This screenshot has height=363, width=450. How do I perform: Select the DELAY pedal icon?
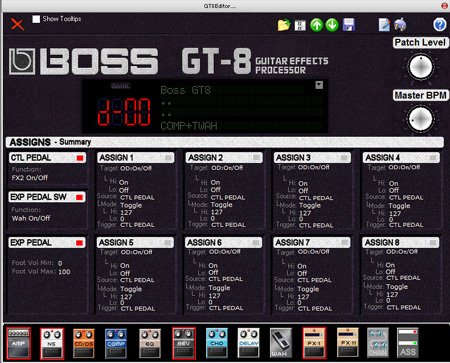(x=249, y=343)
